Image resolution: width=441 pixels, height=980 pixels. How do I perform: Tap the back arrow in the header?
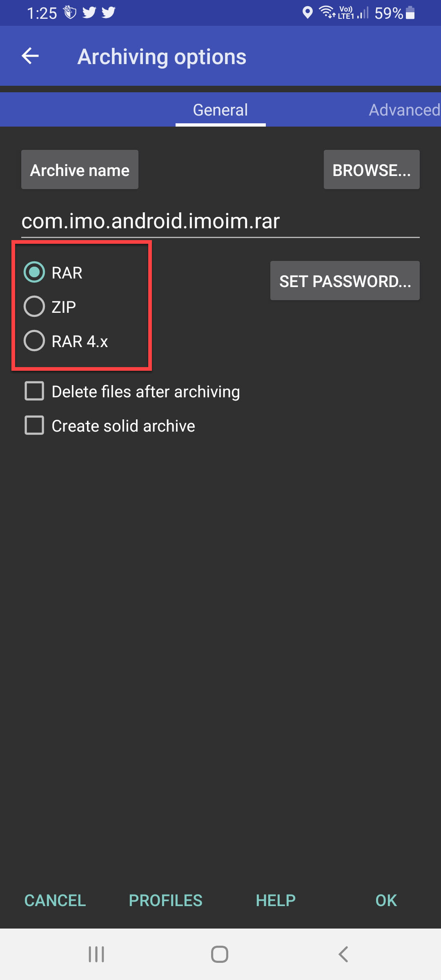(30, 56)
